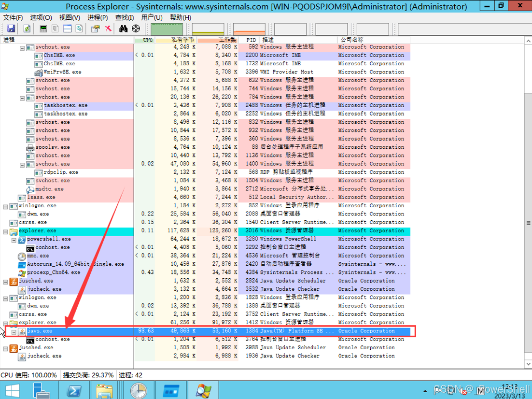This screenshot has width=532, height=399.
Task: Click the DLL/handle view toolbar icon
Action: 79,29
